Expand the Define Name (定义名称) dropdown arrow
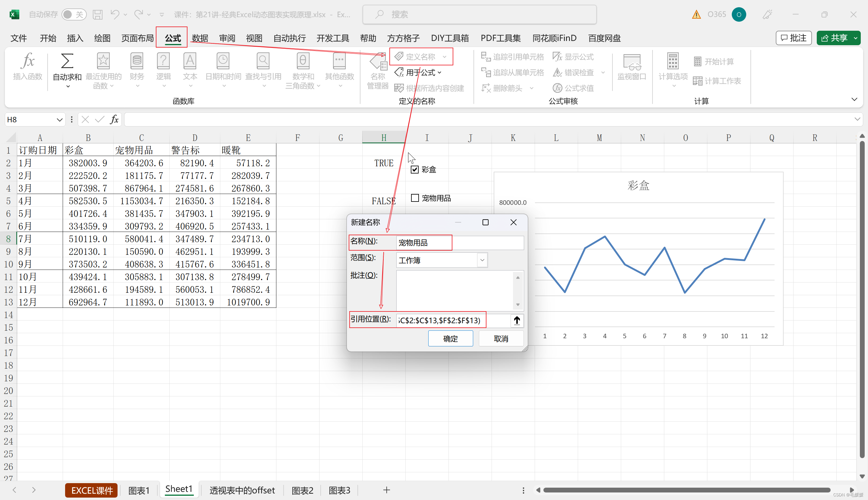Viewport: 868px width, 500px height. [445, 57]
